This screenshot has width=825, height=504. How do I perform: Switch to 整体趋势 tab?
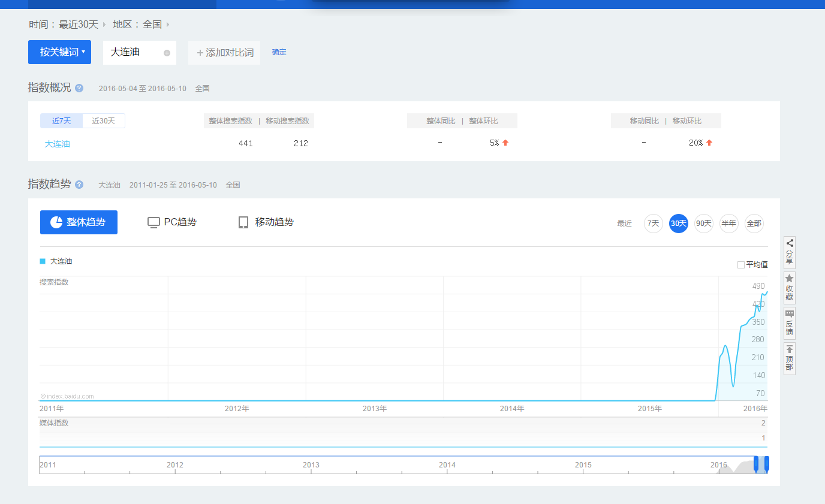(79, 222)
